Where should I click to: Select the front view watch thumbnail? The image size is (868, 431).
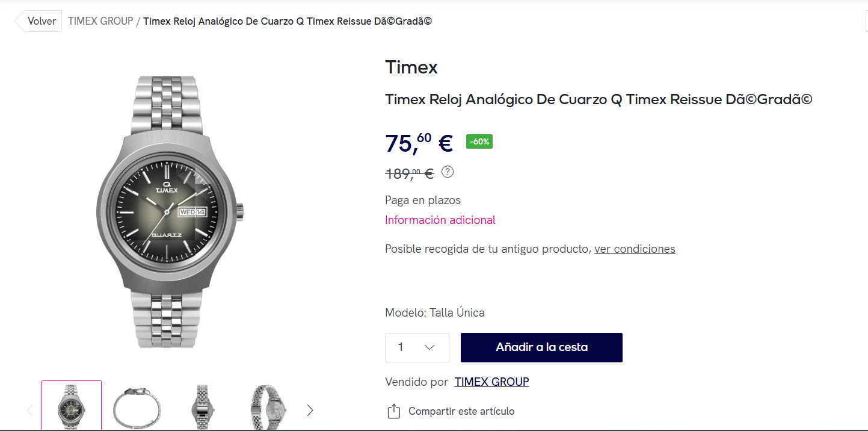click(72, 406)
